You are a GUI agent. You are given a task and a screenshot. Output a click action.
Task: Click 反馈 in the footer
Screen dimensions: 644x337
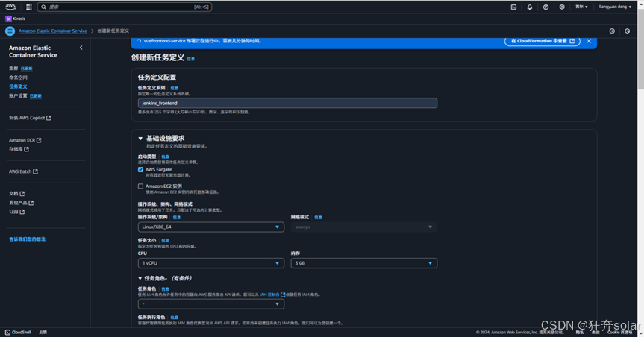pyautogui.click(x=43, y=332)
